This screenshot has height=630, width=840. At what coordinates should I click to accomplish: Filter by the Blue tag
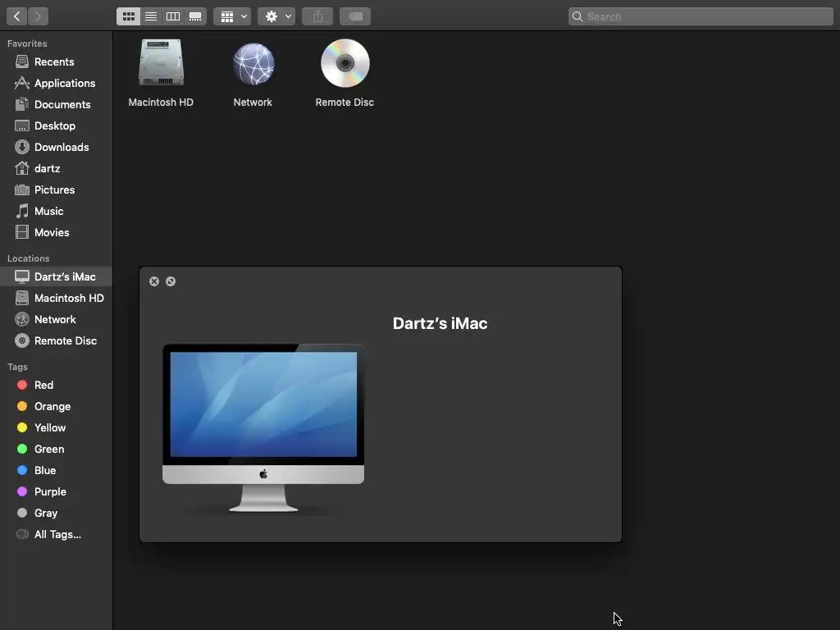[57, 470]
